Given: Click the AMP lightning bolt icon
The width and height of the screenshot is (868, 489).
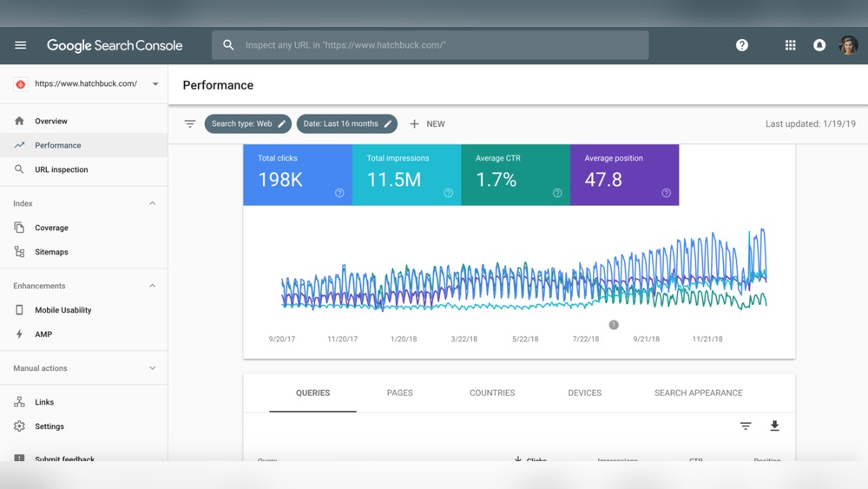Looking at the screenshot, I should point(19,334).
